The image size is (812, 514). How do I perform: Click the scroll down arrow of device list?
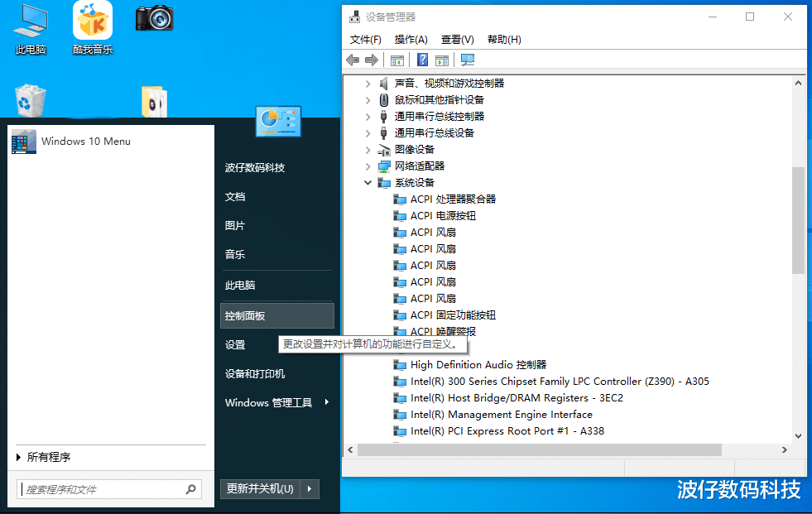(x=798, y=436)
